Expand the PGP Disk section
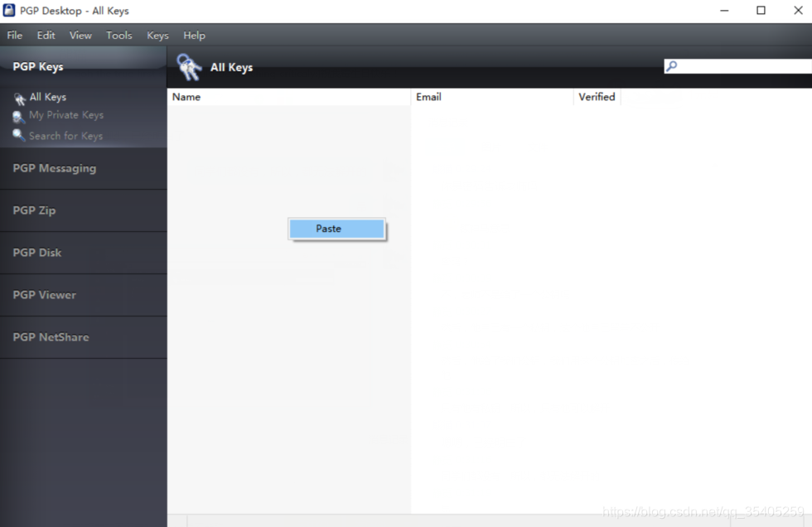 point(84,253)
